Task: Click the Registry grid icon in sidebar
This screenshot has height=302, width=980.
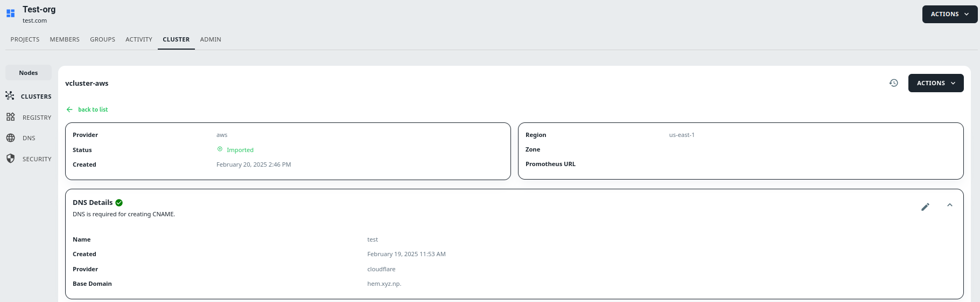Action: click(10, 117)
